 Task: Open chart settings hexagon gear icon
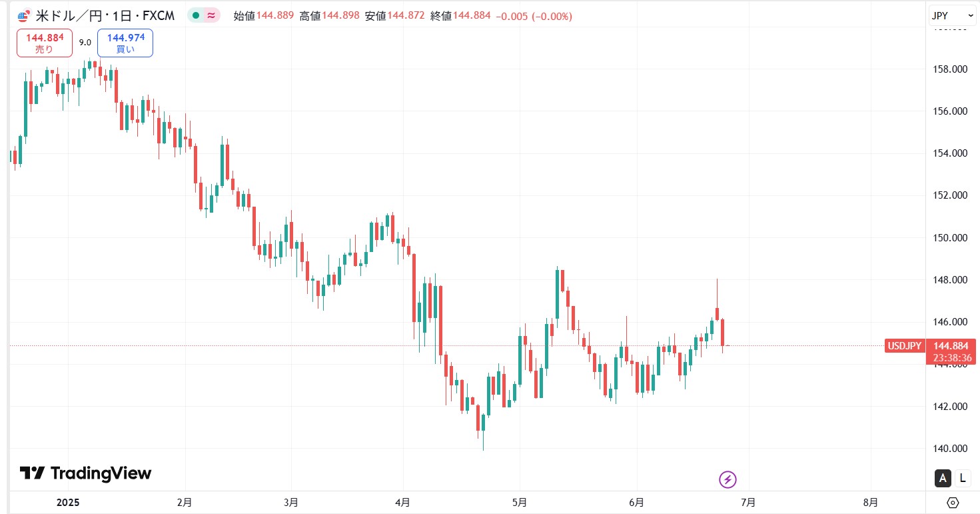pyautogui.click(x=953, y=503)
